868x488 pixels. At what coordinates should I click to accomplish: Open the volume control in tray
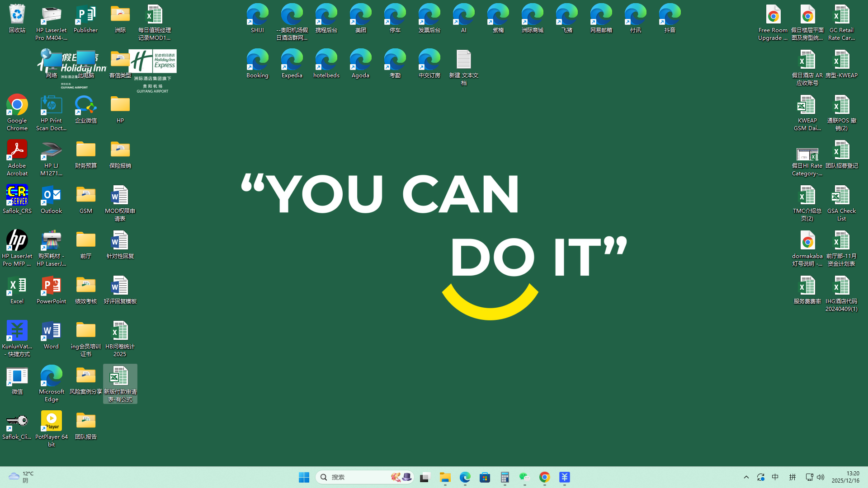coord(821,477)
